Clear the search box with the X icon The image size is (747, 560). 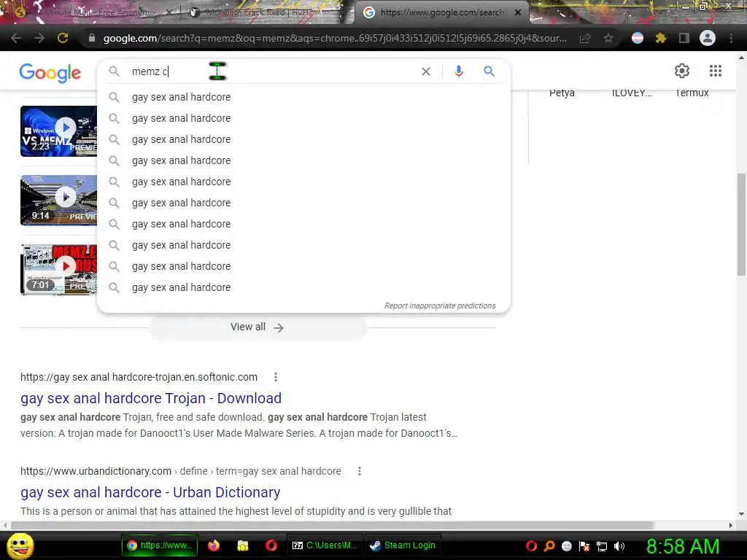pos(426,71)
